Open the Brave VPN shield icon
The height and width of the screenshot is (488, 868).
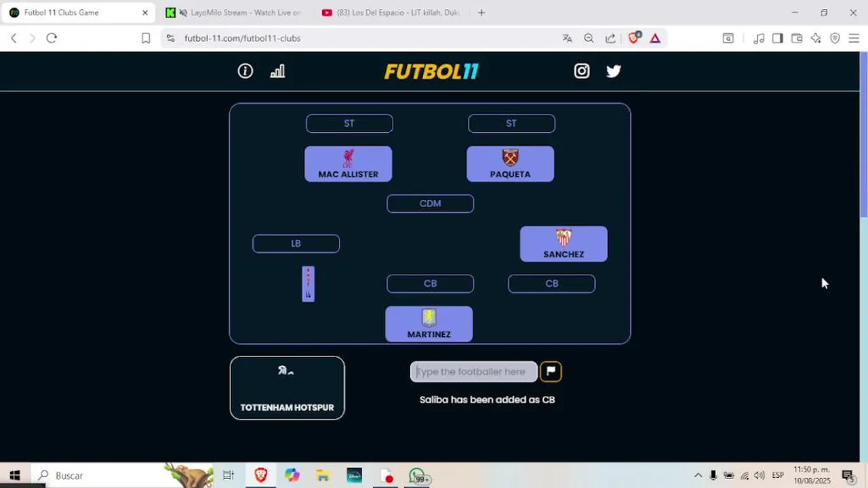click(x=835, y=38)
